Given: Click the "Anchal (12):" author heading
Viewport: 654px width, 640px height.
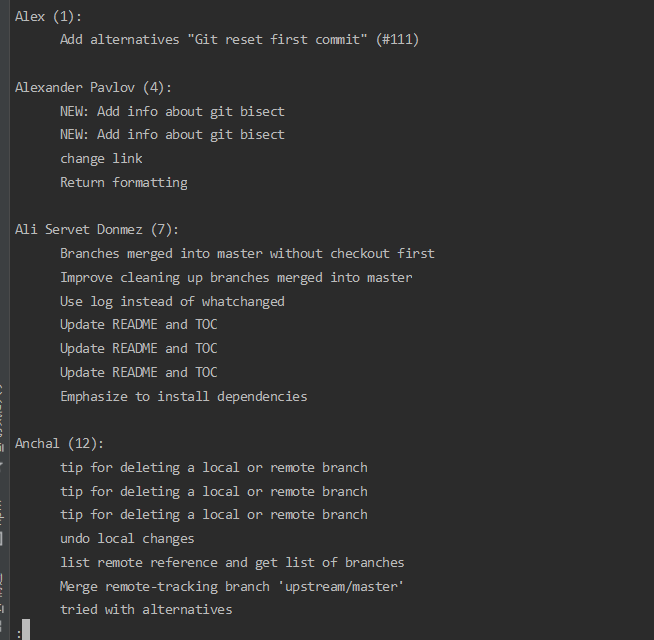Looking at the screenshot, I should [59, 443].
